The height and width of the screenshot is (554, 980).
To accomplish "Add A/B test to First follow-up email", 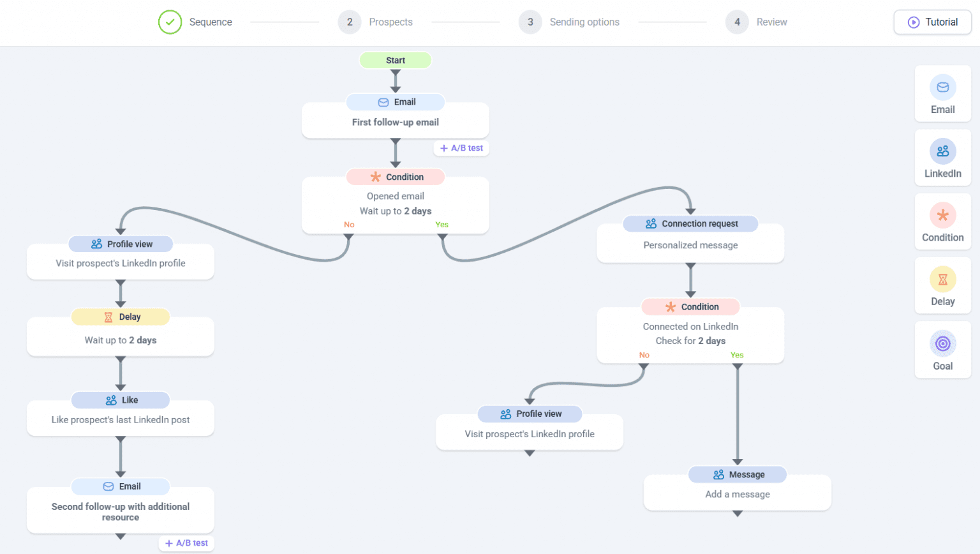I will point(461,148).
